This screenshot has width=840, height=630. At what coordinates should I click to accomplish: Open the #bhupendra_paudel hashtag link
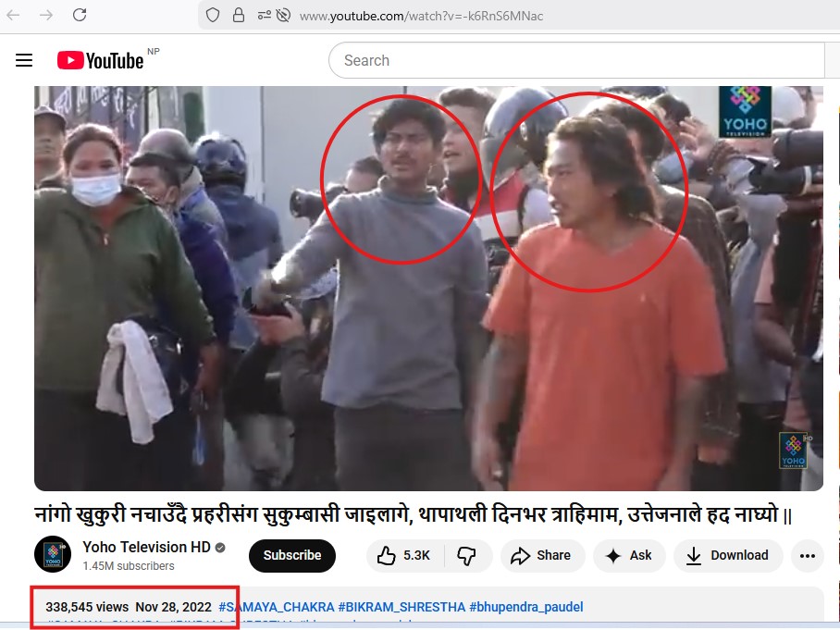[525, 607]
